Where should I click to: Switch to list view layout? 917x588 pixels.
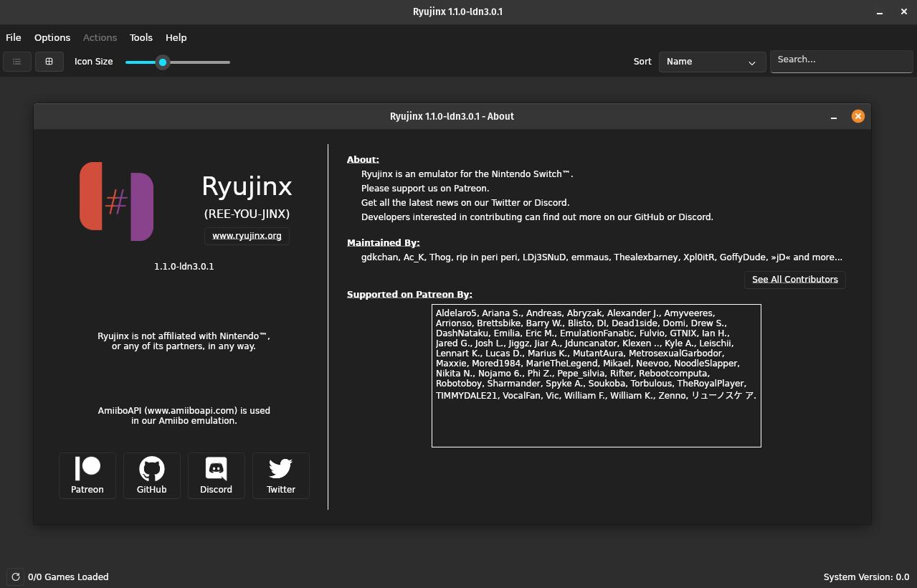pyautogui.click(x=16, y=62)
